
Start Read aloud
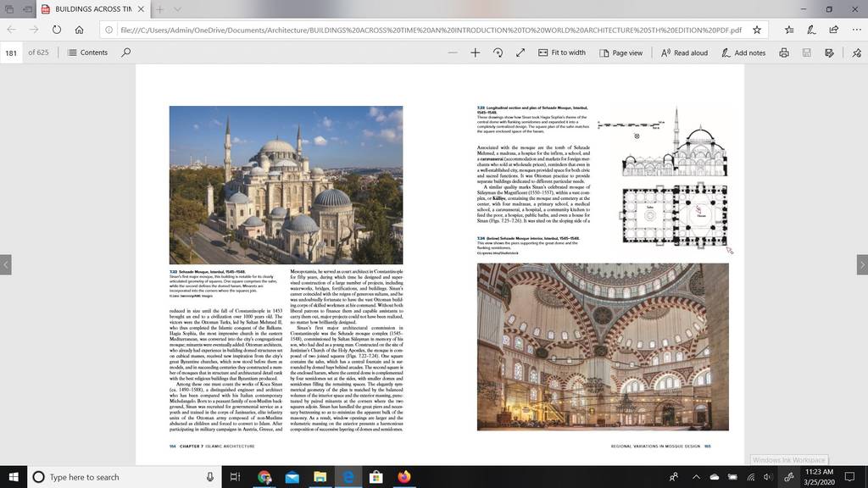(x=684, y=53)
